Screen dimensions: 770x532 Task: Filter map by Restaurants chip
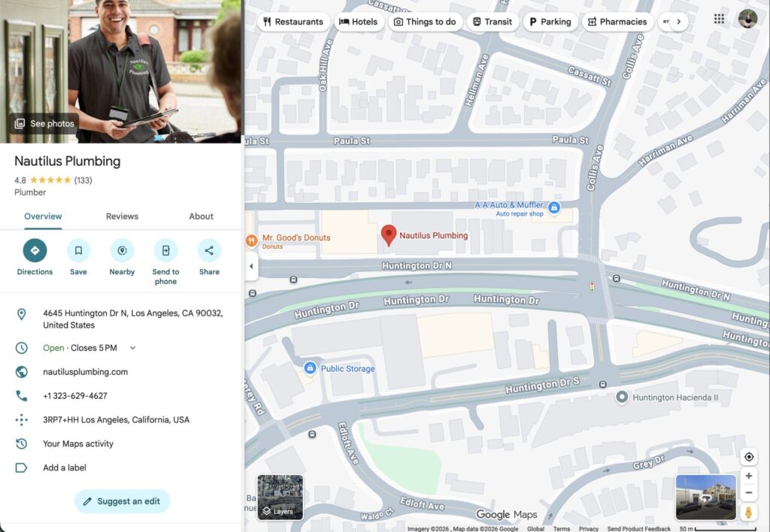coord(293,22)
